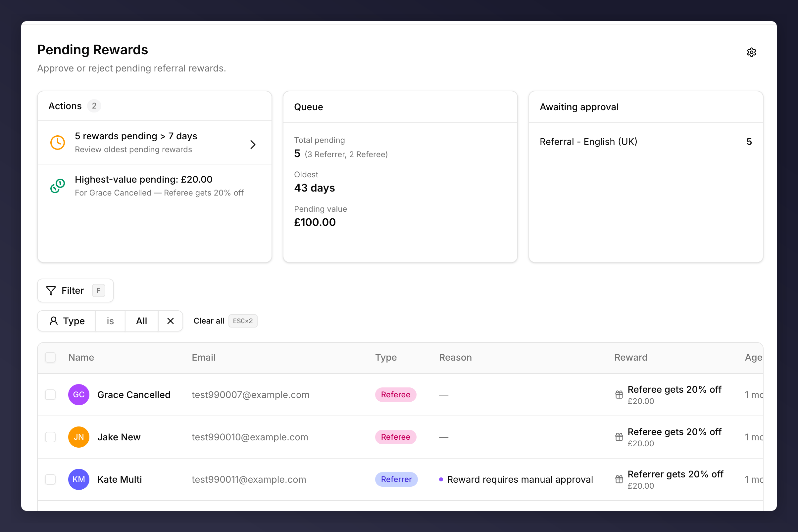Click email test990007@example.com
The width and height of the screenshot is (798, 532).
(251, 395)
